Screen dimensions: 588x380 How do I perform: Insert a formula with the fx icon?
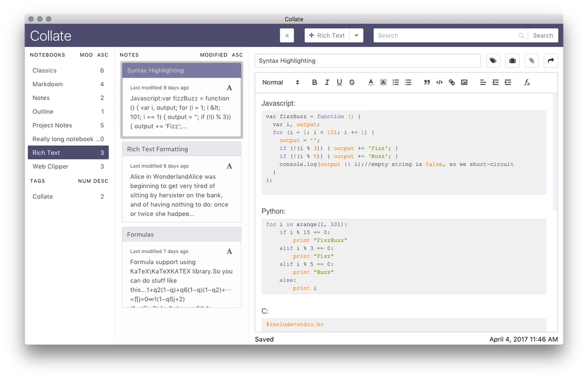[x=527, y=82]
